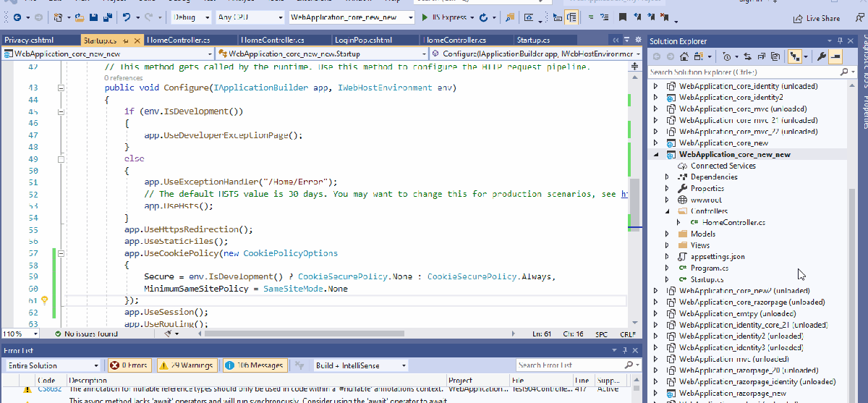
Task: Close the active Startup.cs tab
Action: (x=137, y=40)
